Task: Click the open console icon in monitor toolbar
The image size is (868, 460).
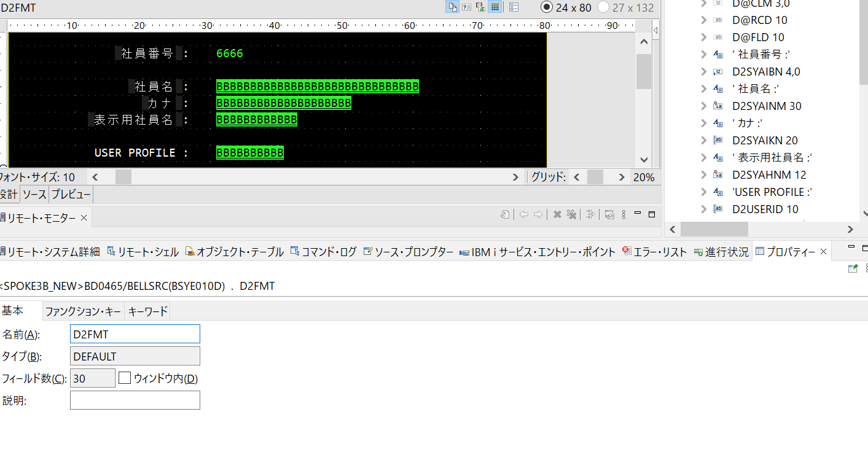Action: (x=609, y=214)
